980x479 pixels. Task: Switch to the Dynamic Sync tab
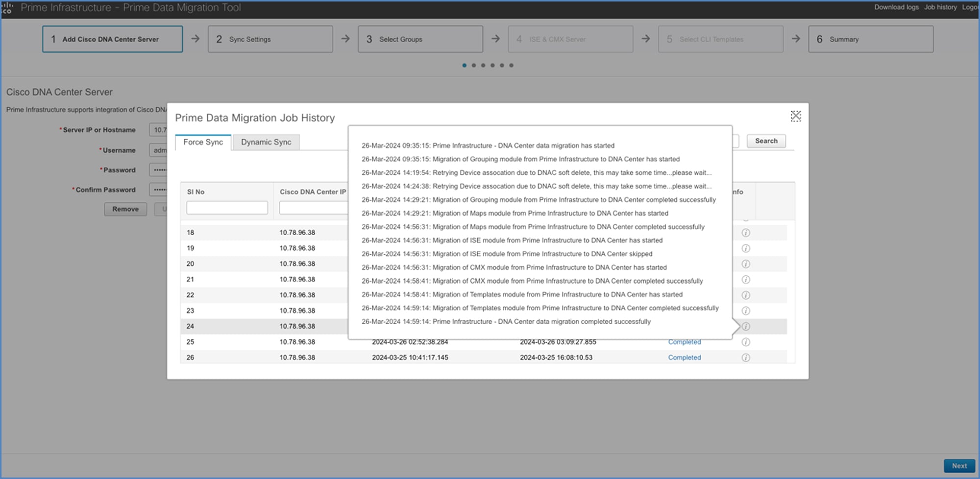tap(266, 142)
